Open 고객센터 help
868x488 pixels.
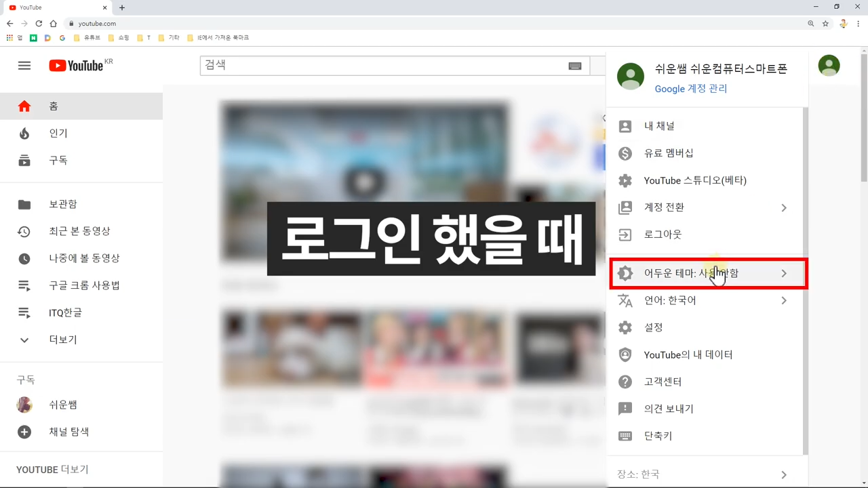705,382
